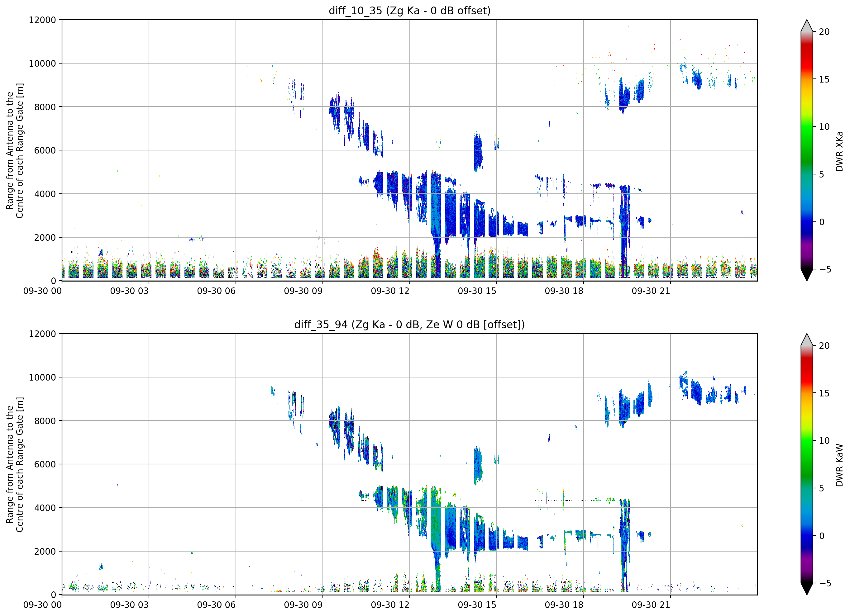The image size is (850, 616).
Task: Click the "09-30 09" x-tick under the bottom plot
Action: coord(303,605)
